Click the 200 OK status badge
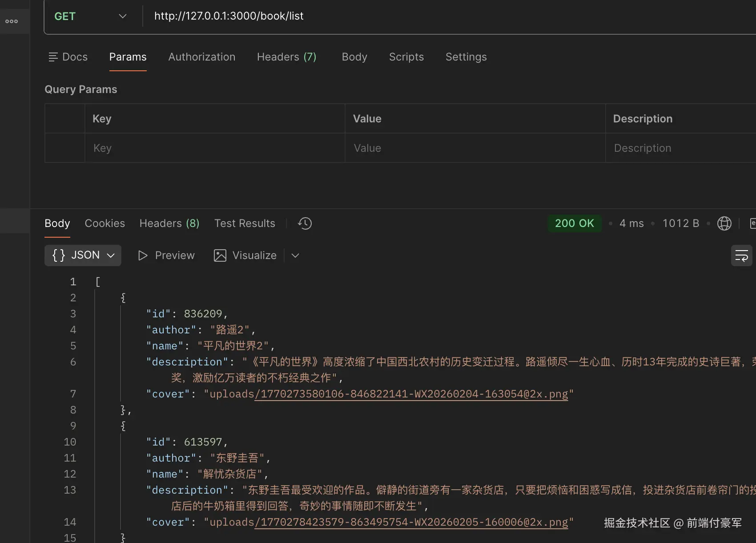This screenshot has width=756, height=543. pos(575,223)
